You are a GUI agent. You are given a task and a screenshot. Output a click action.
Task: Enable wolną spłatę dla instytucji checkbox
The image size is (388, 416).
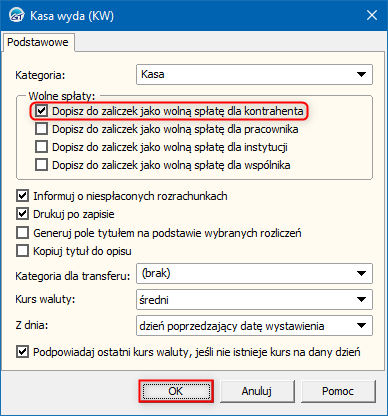click(41, 147)
